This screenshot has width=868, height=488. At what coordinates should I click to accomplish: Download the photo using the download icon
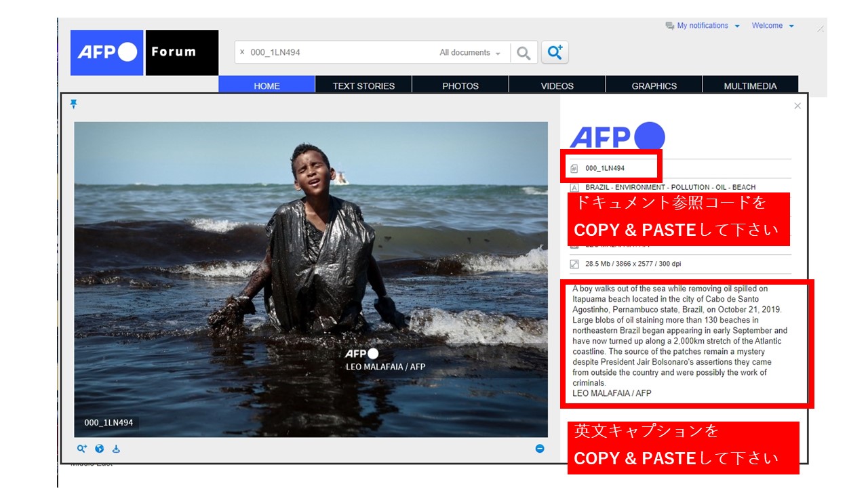coord(116,449)
